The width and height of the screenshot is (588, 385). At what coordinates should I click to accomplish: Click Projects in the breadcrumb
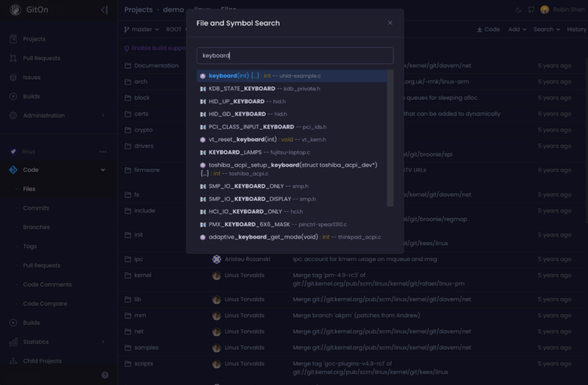coord(138,10)
